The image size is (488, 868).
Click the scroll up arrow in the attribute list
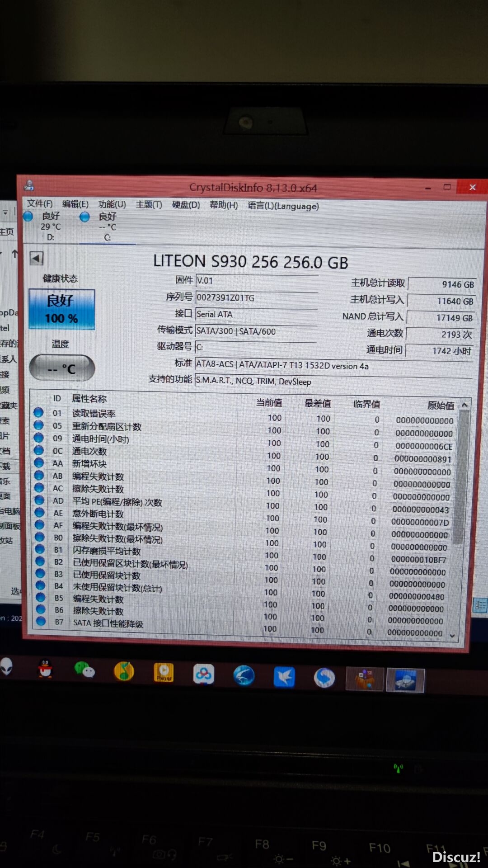point(464,406)
